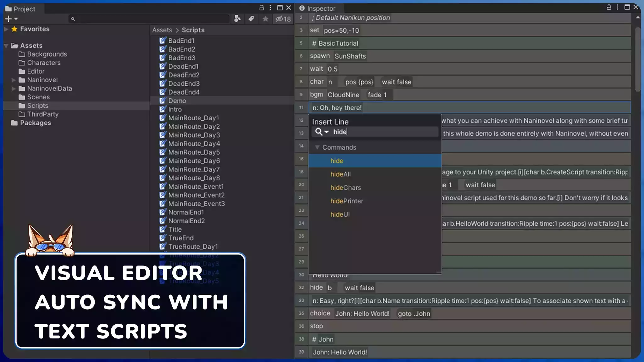Choose hidePrinter command in the list

coord(347,201)
